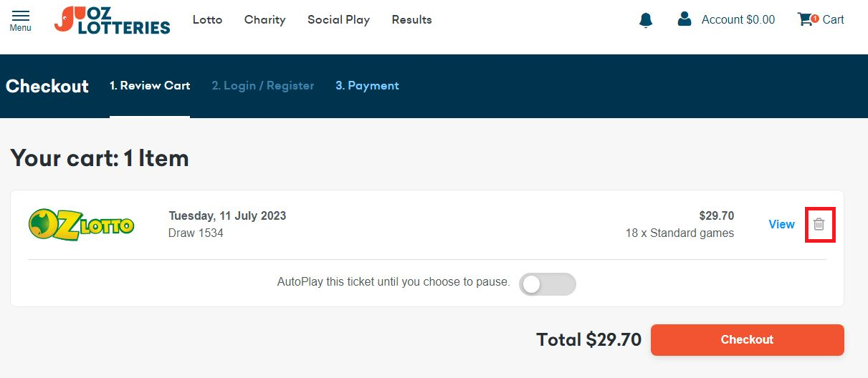Click the orange Checkout button
The height and width of the screenshot is (378, 868).
(x=747, y=339)
